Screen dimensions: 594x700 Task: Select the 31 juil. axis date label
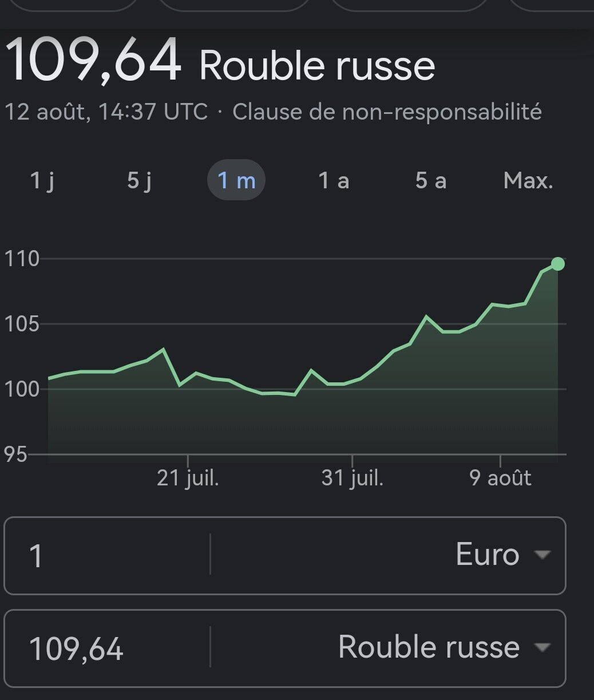pos(352,478)
